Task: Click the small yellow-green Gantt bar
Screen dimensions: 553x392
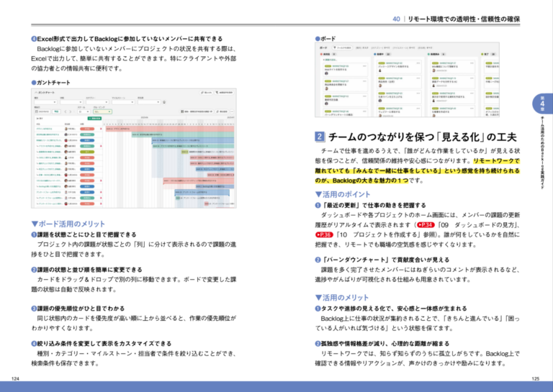Action: pos(185,152)
